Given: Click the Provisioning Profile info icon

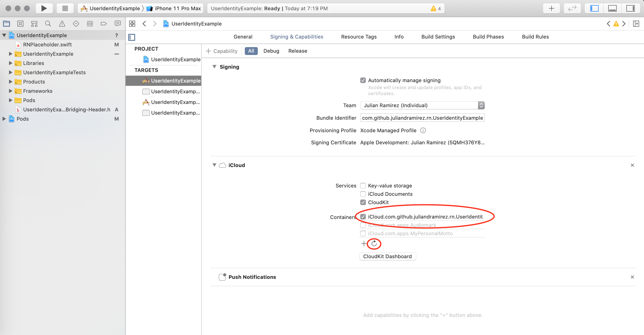Looking at the screenshot, I should 423,130.
